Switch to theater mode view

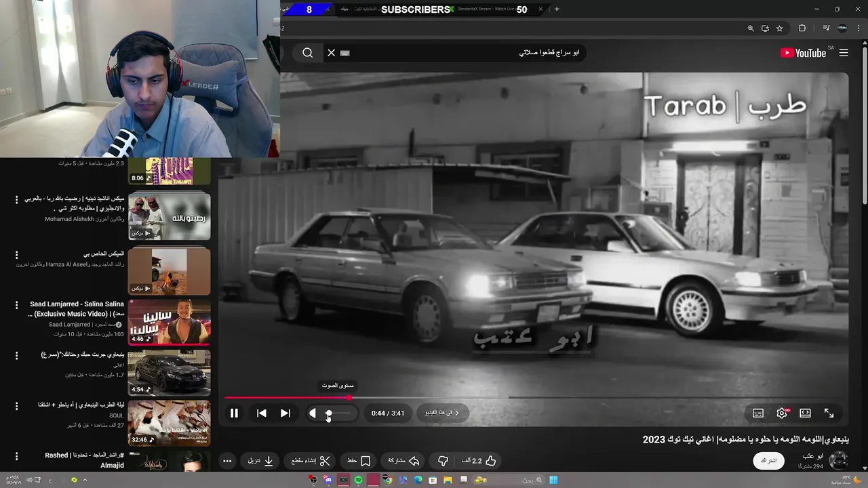click(805, 413)
